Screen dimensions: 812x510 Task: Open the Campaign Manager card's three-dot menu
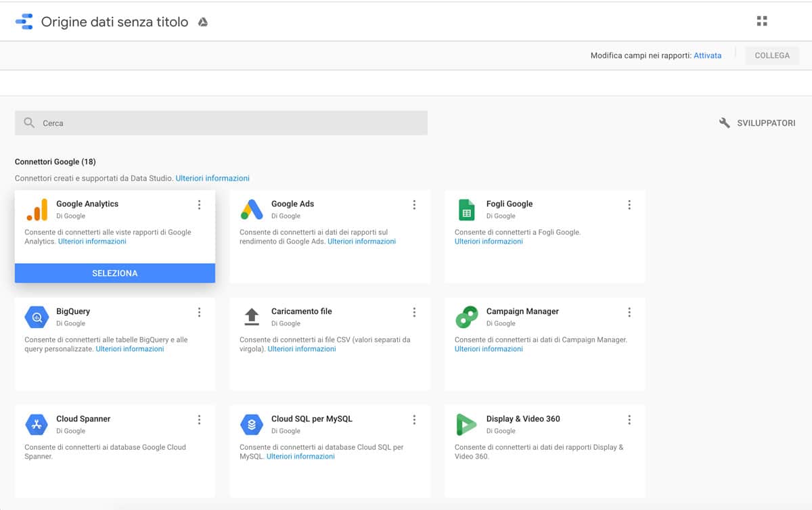coord(629,312)
